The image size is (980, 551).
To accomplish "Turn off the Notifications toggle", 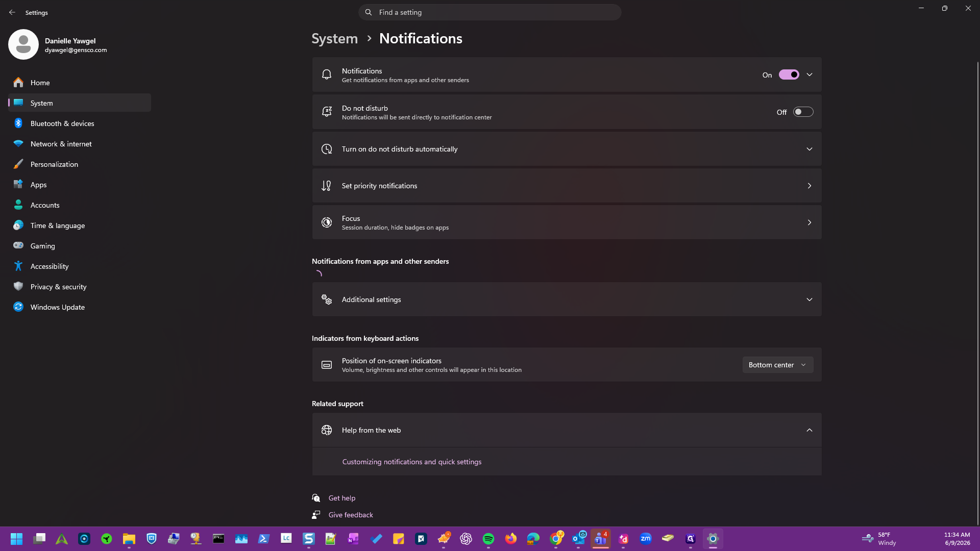I will pyautogui.click(x=789, y=74).
